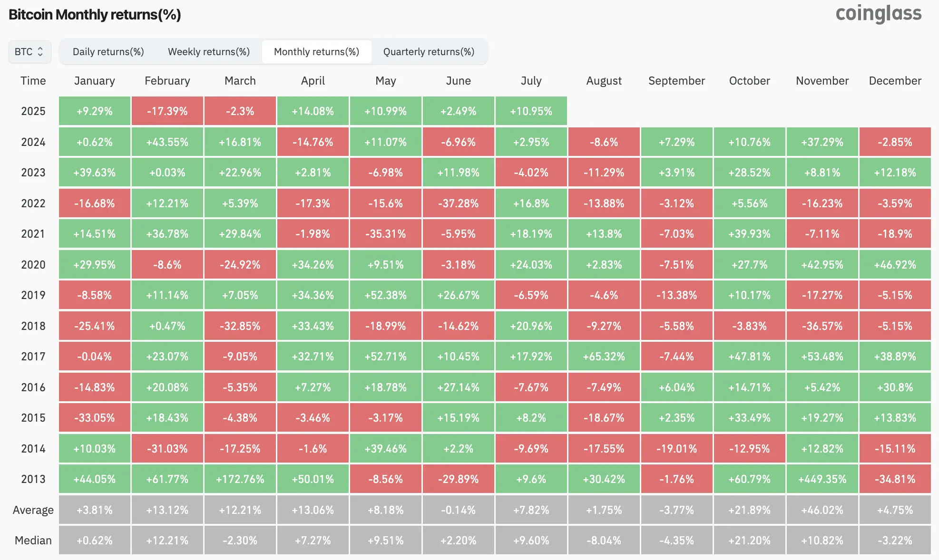The image size is (939, 560).
Task: Switch to Weekly returns(%) tab
Action: pyautogui.click(x=209, y=52)
